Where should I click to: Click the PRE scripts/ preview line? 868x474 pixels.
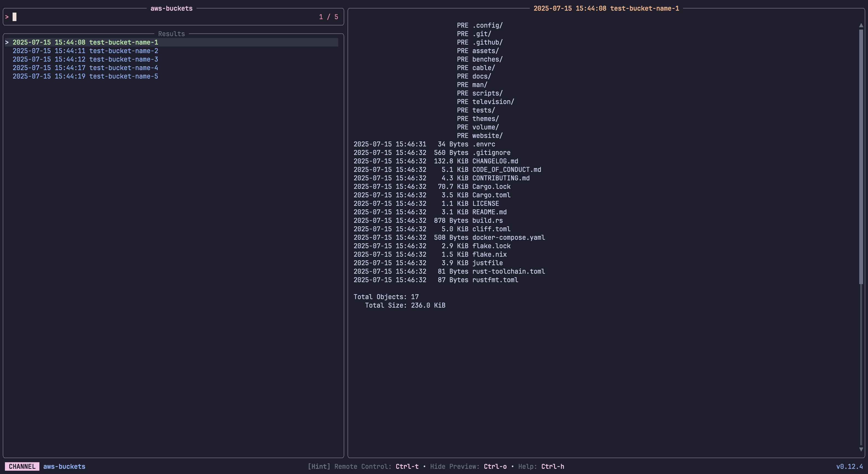(480, 93)
